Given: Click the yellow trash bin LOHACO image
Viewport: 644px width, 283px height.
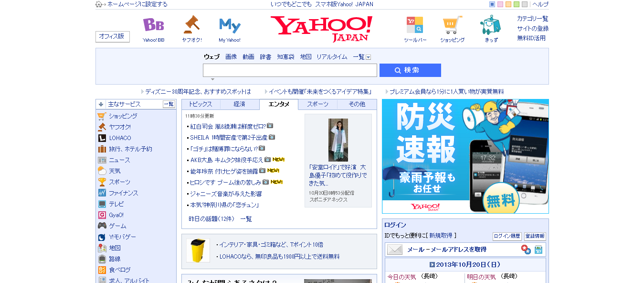Looking at the screenshot, I should click(198, 250).
